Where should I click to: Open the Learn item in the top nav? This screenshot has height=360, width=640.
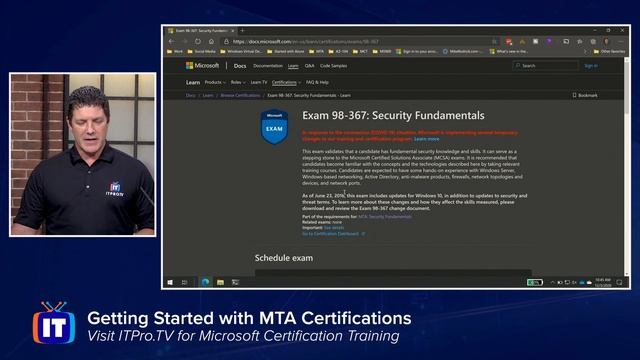293,66
